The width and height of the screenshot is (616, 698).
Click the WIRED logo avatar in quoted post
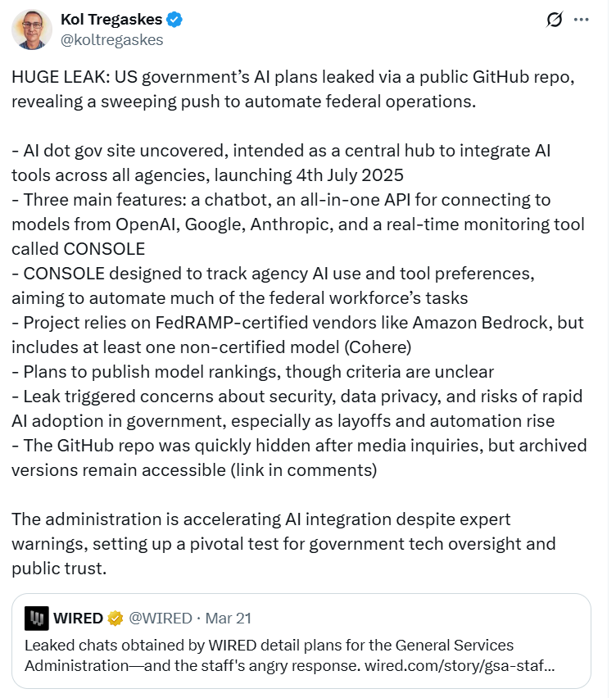37,618
